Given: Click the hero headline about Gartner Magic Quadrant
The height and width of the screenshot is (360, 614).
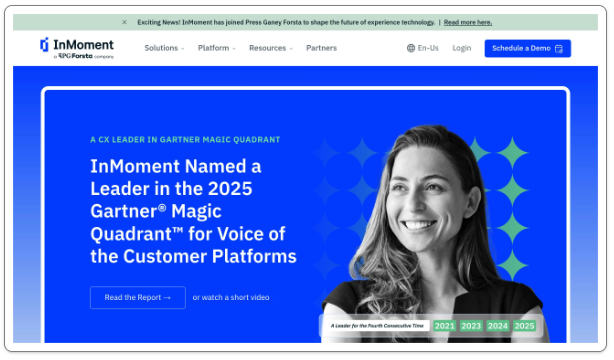Looking at the screenshot, I should click(193, 212).
